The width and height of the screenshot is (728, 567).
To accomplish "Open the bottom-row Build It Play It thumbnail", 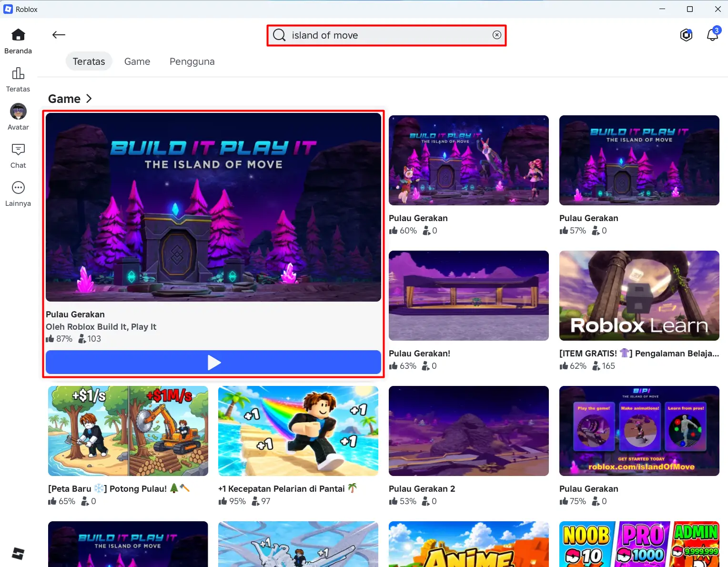I will click(x=128, y=544).
